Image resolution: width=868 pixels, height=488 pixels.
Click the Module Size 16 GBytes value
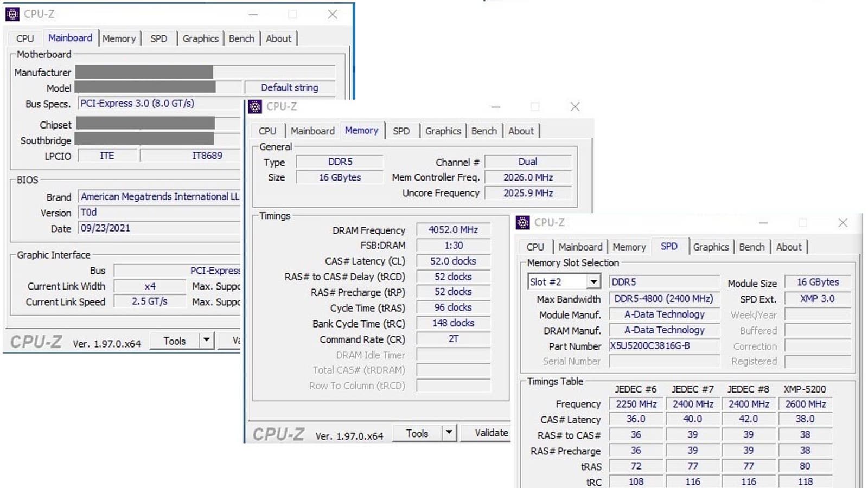pos(818,282)
